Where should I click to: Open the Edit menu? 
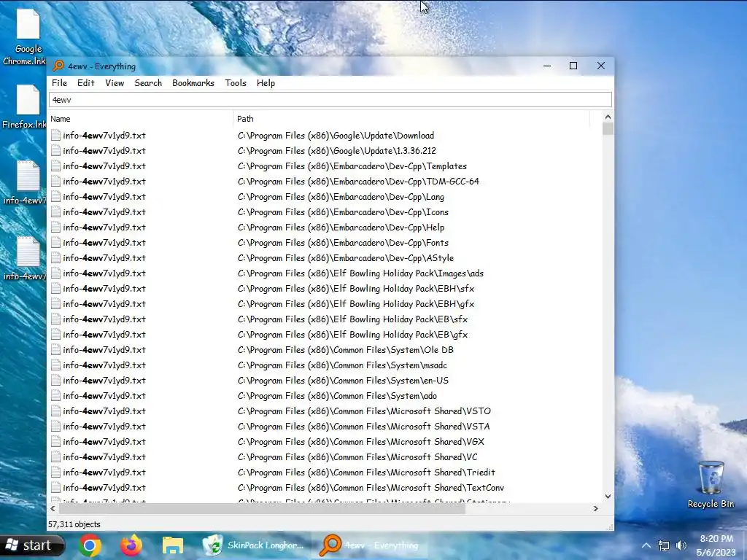[x=86, y=83]
